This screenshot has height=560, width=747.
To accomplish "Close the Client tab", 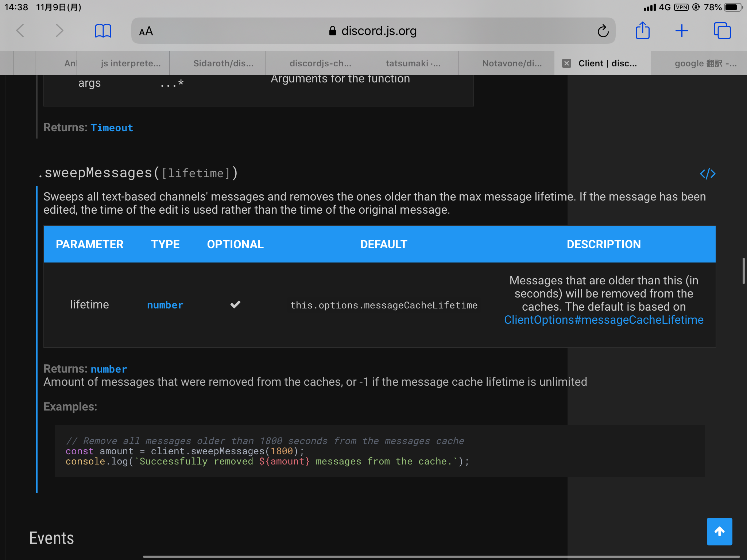I will coord(566,63).
